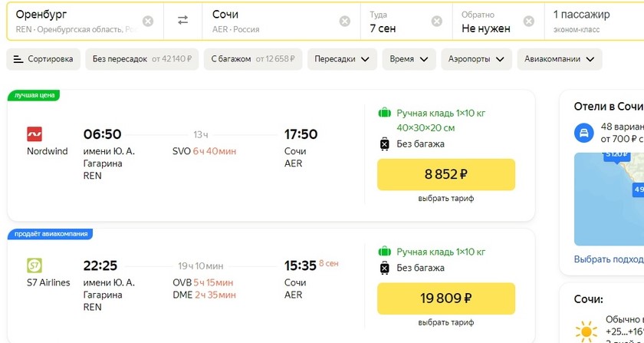Toggle the С багажом filter

253,59
